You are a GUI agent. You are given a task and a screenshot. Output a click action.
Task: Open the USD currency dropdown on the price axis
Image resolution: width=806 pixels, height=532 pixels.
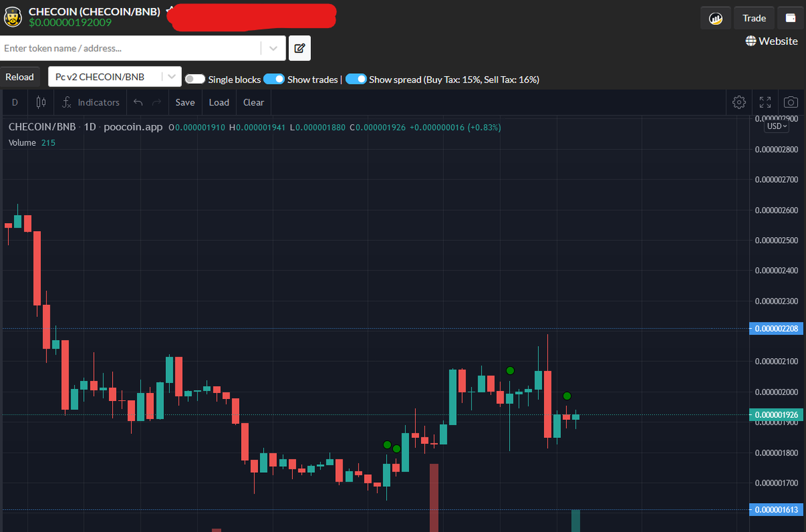tap(778, 126)
